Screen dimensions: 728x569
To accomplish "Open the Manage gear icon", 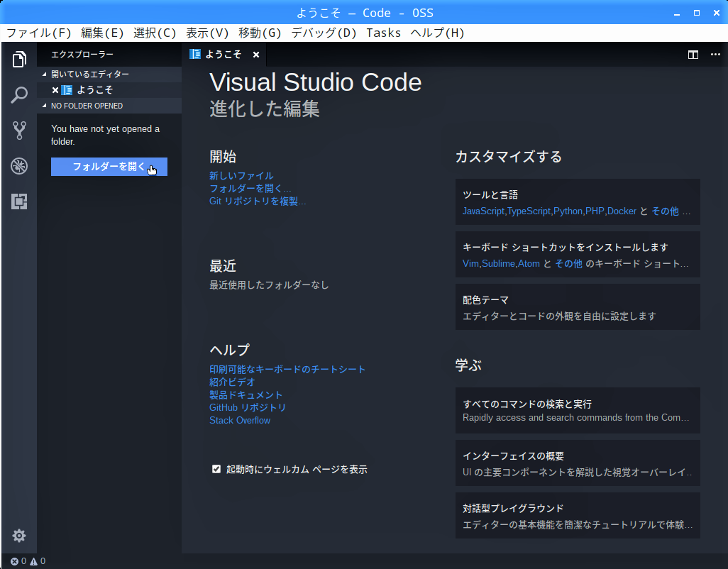I will (x=19, y=536).
